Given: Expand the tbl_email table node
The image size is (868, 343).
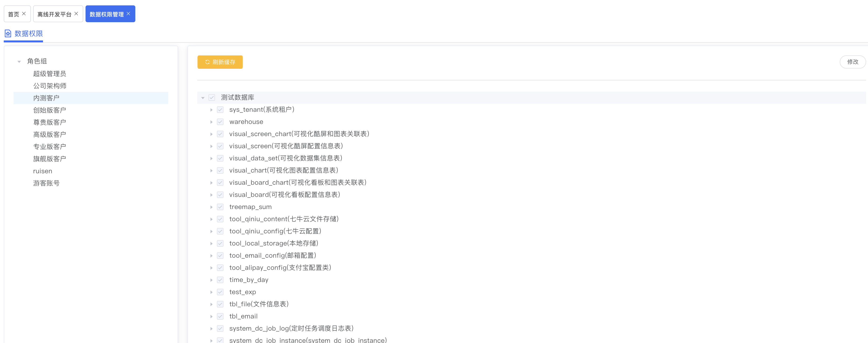Looking at the screenshot, I should (x=212, y=316).
